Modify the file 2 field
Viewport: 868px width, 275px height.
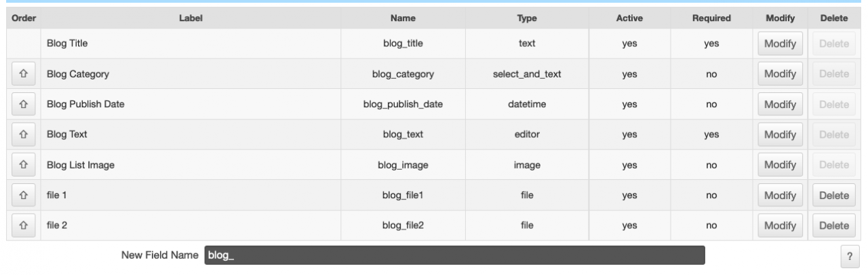click(780, 225)
